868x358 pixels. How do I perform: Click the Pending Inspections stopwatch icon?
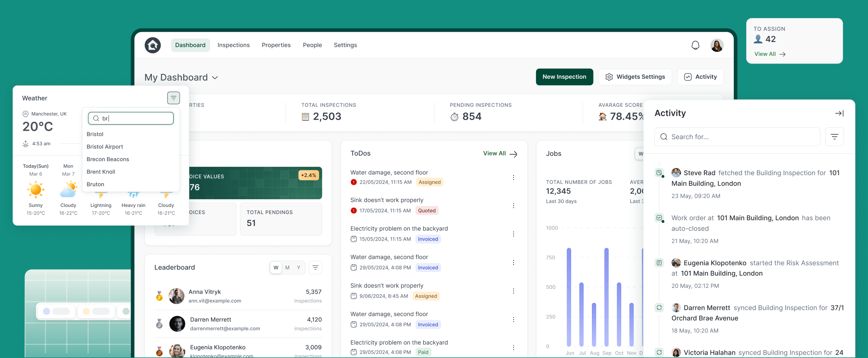[x=454, y=117]
